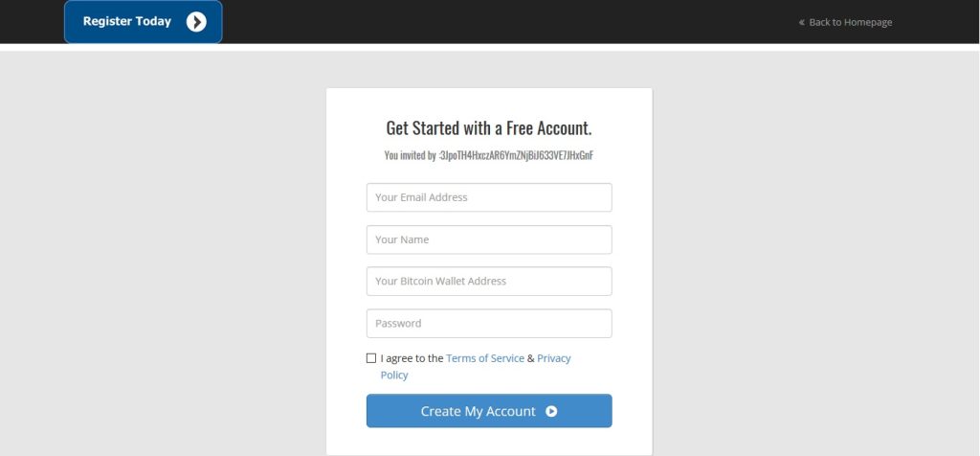Click the referral code starting with 3JpoTH4
Image resolution: width=980 pixels, height=456 pixels.
(516, 156)
